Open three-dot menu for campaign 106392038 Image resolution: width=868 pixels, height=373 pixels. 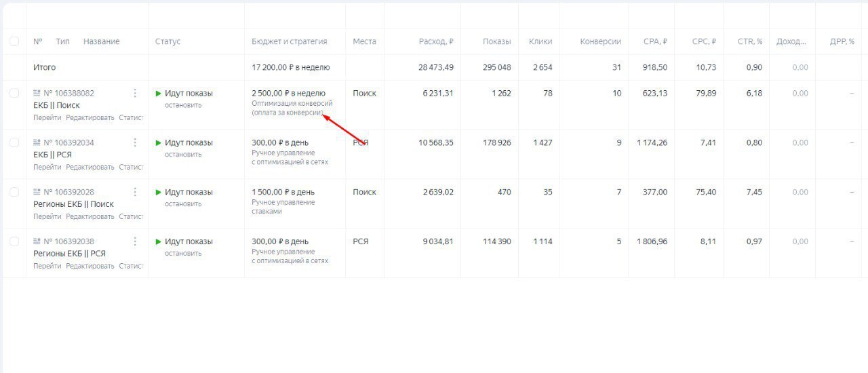coord(135,241)
